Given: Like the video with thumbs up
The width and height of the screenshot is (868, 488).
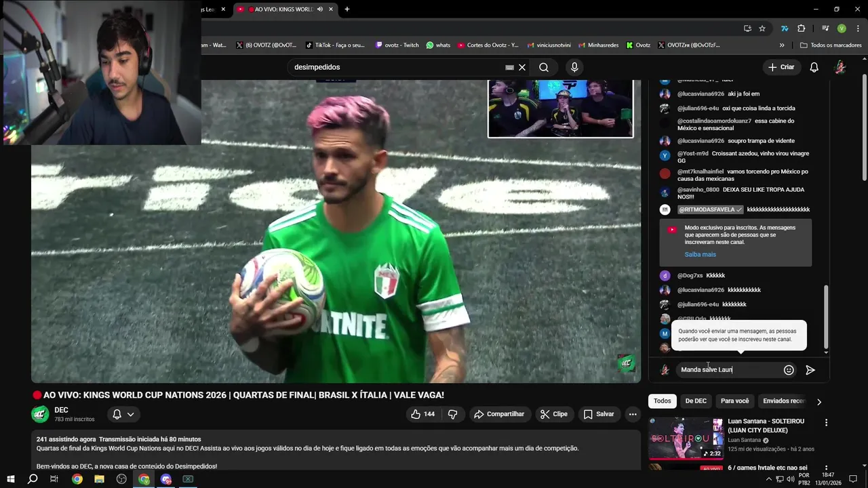Looking at the screenshot, I should tap(422, 414).
